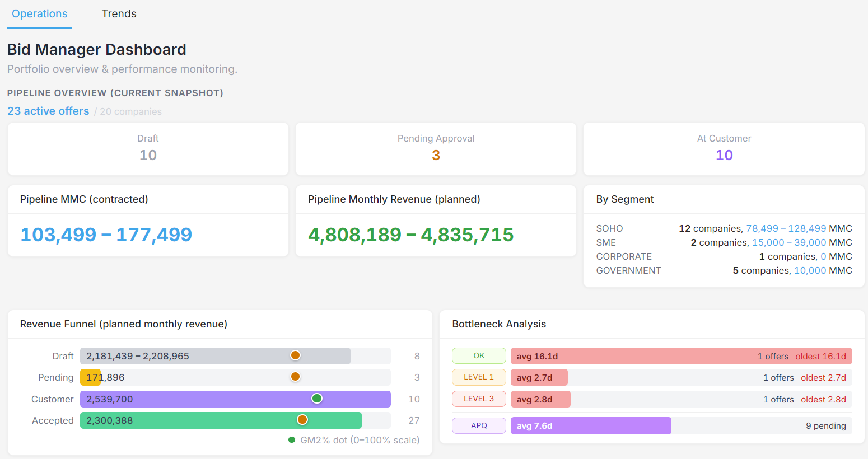Screen dimensions: 868x459
Task: Click the Accepted funnel bar 2,300,388
Action: tap(221, 420)
